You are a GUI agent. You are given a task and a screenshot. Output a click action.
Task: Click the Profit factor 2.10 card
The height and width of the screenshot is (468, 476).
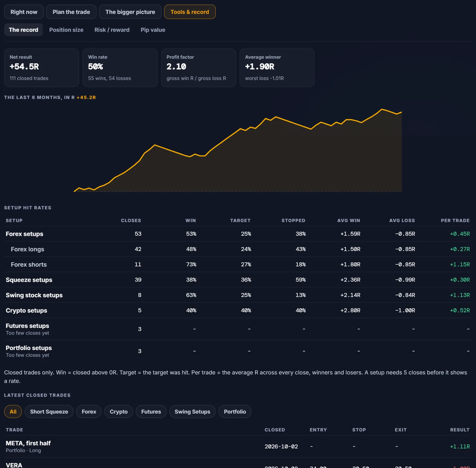point(198,68)
